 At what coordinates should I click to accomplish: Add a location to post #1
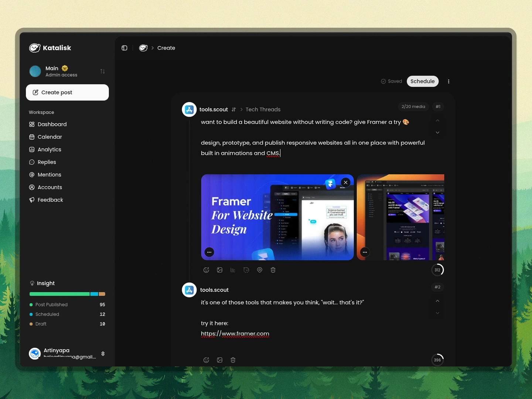(260, 270)
